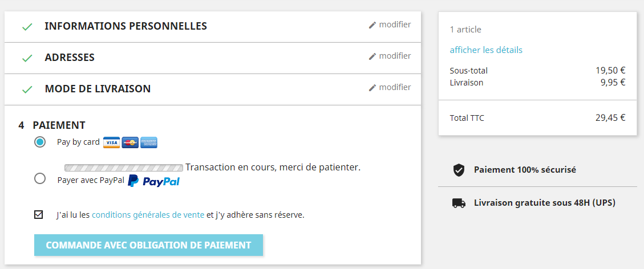Click Commande avec obligation de paiement button
The image size is (644, 269).
(148, 245)
